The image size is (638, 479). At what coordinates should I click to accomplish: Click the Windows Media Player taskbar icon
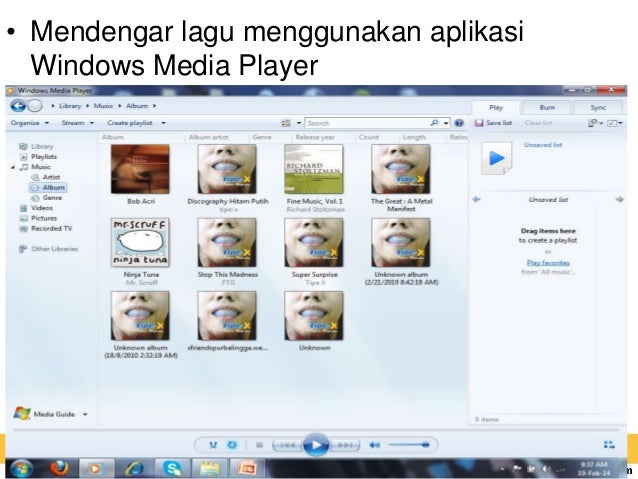[96, 468]
